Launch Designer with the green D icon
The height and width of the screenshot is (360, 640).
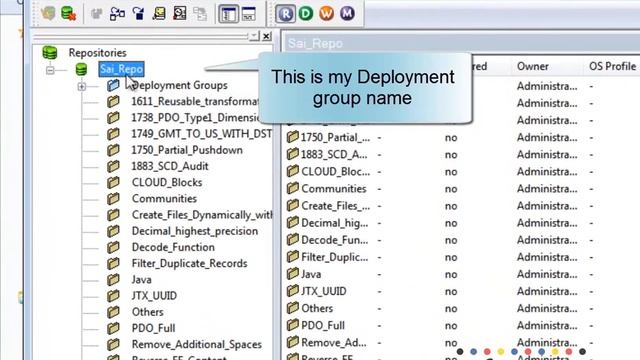point(306,13)
